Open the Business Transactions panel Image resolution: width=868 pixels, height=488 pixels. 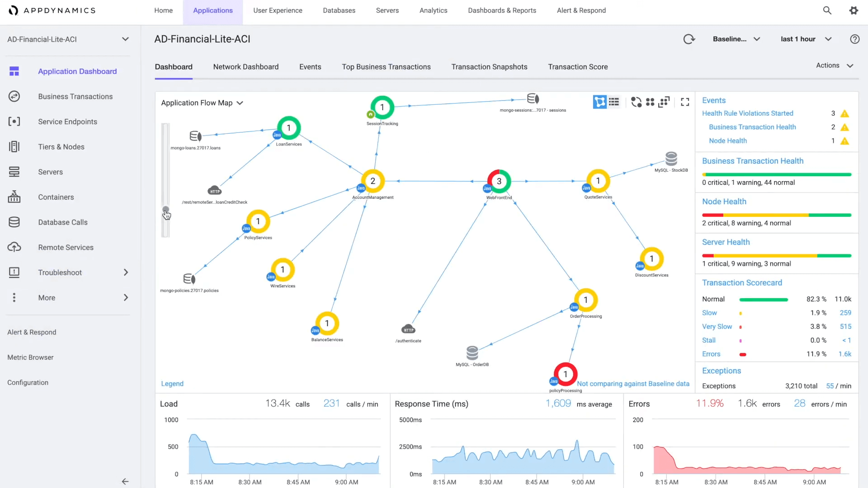pyautogui.click(x=75, y=96)
